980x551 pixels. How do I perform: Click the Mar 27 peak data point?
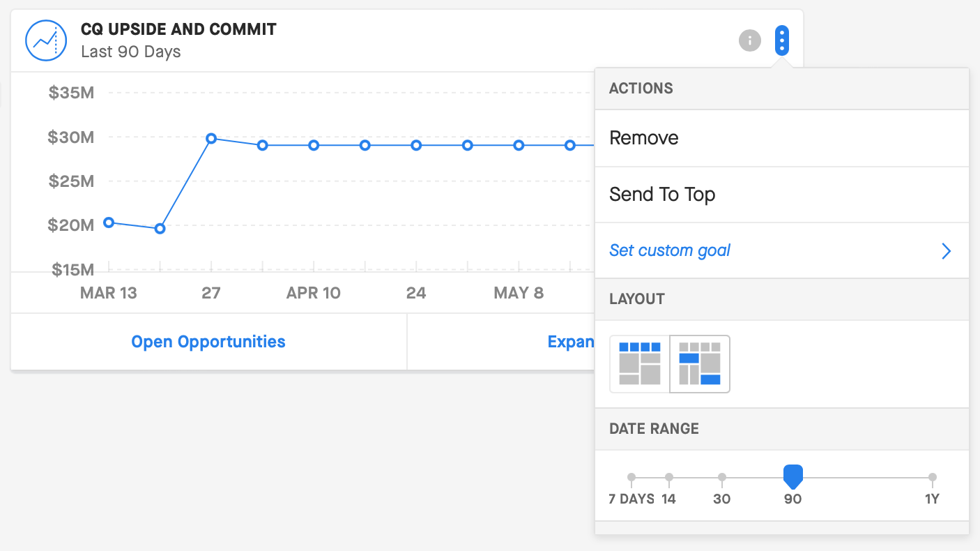coord(211,138)
